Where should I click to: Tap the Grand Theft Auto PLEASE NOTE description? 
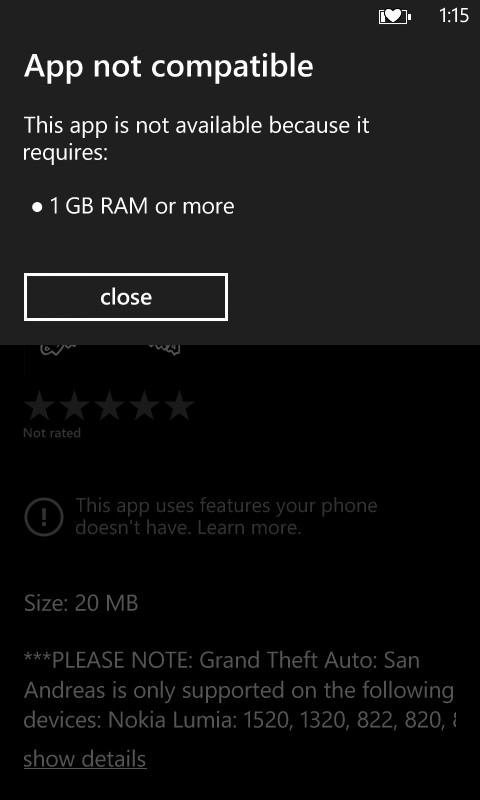[x=239, y=690]
